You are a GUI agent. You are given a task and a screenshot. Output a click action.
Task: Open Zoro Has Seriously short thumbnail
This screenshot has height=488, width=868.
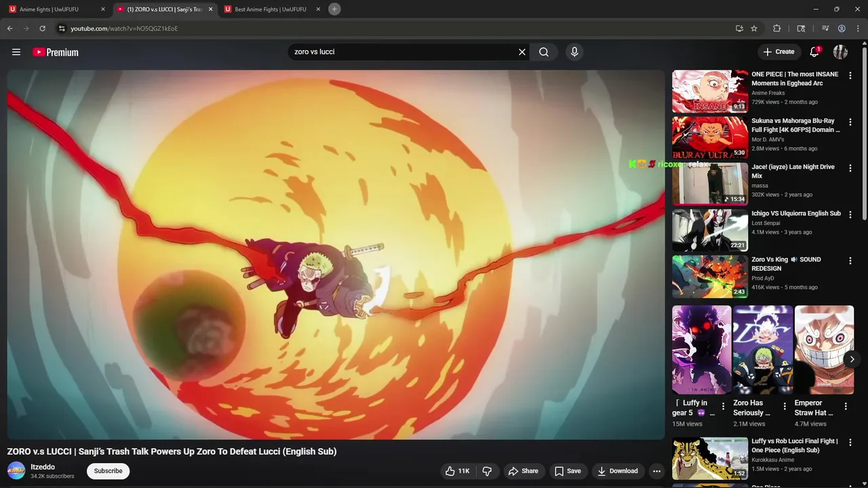[763, 350]
